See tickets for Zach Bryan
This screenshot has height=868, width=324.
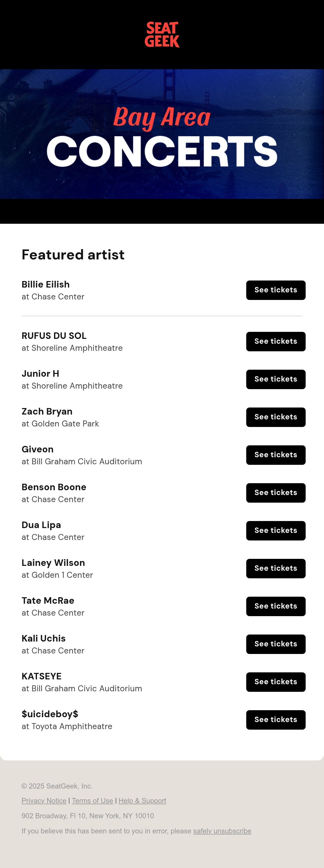point(275,417)
